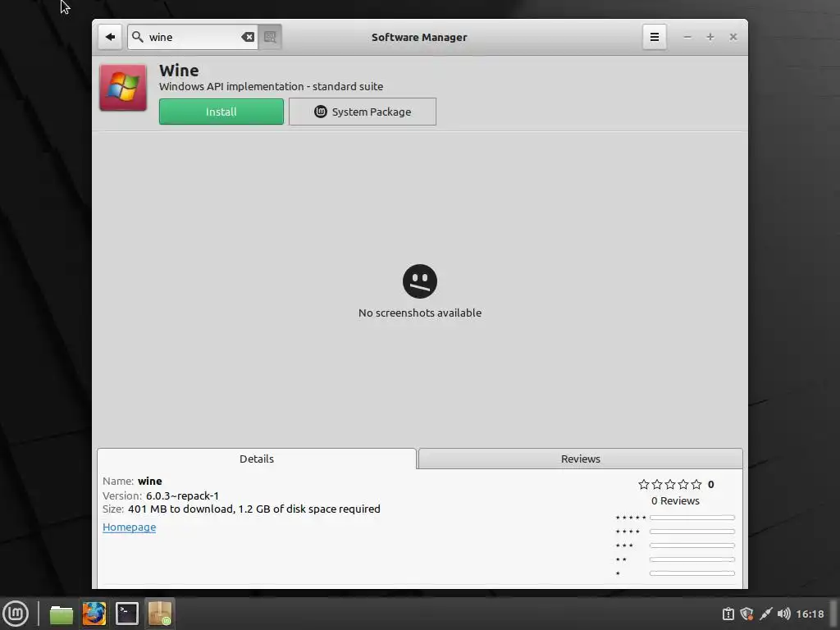The image size is (840, 630).
Task: Focus the search field containing wine
Action: point(193,37)
